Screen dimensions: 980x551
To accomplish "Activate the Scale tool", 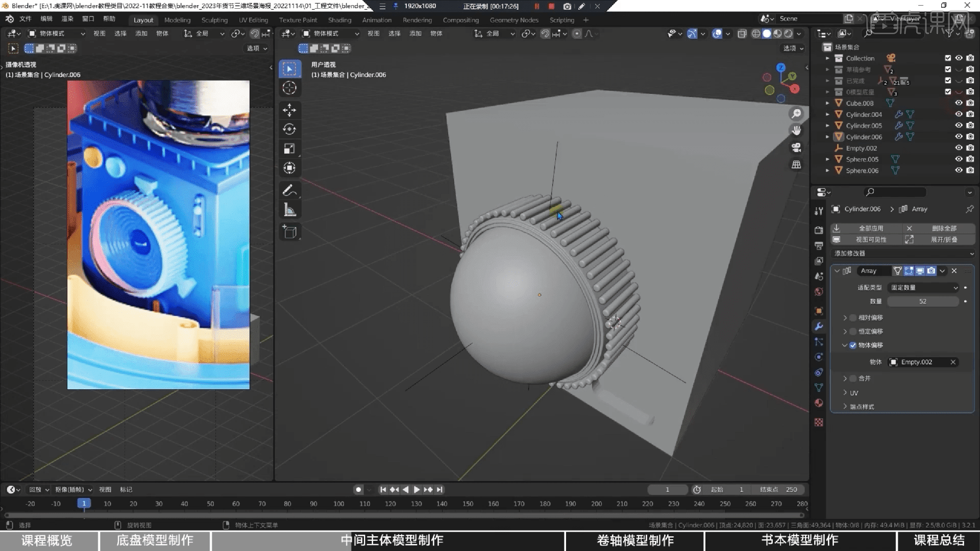I will coord(289,148).
